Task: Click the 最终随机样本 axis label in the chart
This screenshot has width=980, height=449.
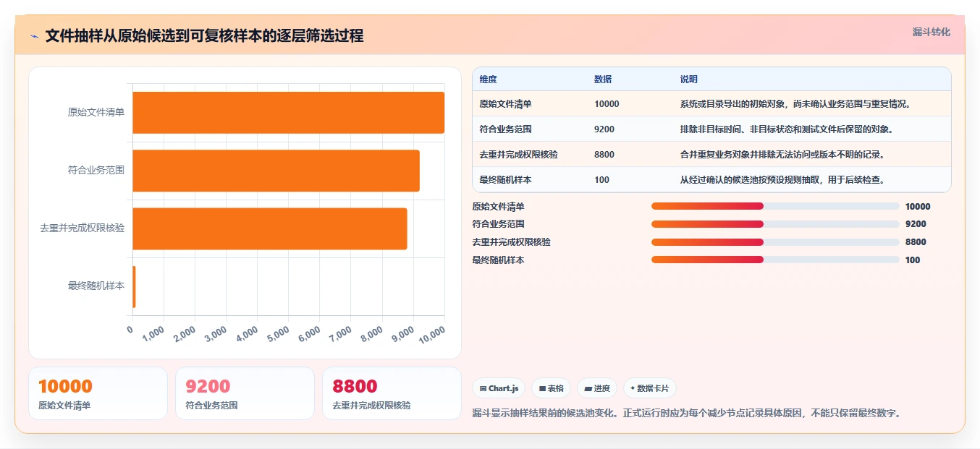Action: pyautogui.click(x=96, y=286)
